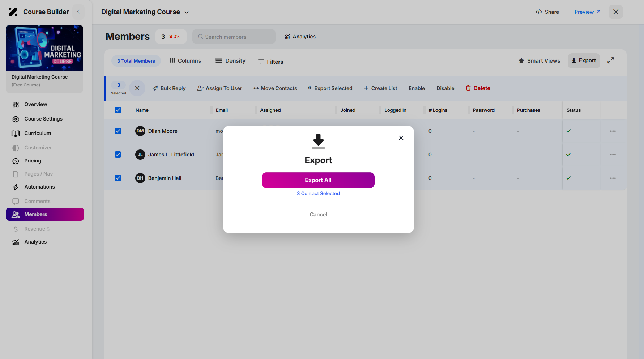
Task: Click Export Selected
Action: tap(330, 88)
